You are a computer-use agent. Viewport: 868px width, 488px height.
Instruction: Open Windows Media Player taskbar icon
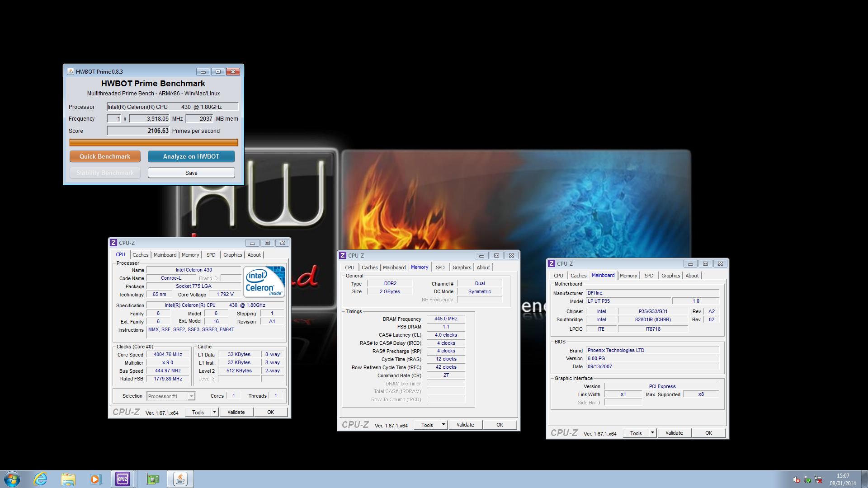click(x=95, y=479)
